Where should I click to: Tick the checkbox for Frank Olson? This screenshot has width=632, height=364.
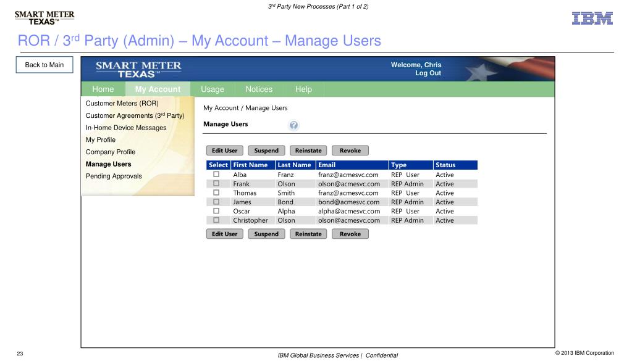pyautogui.click(x=216, y=184)
